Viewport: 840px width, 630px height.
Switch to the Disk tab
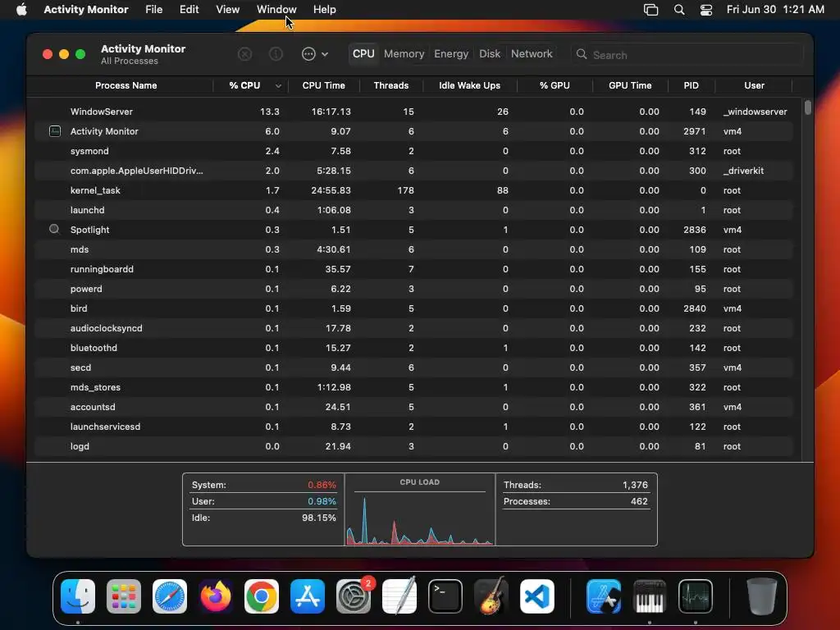490,53
